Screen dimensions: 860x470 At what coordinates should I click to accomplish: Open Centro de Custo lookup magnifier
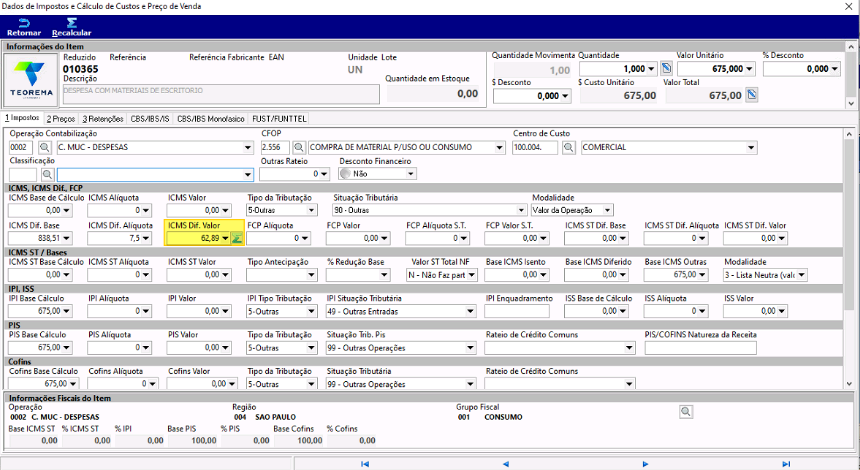pos(569,148)
